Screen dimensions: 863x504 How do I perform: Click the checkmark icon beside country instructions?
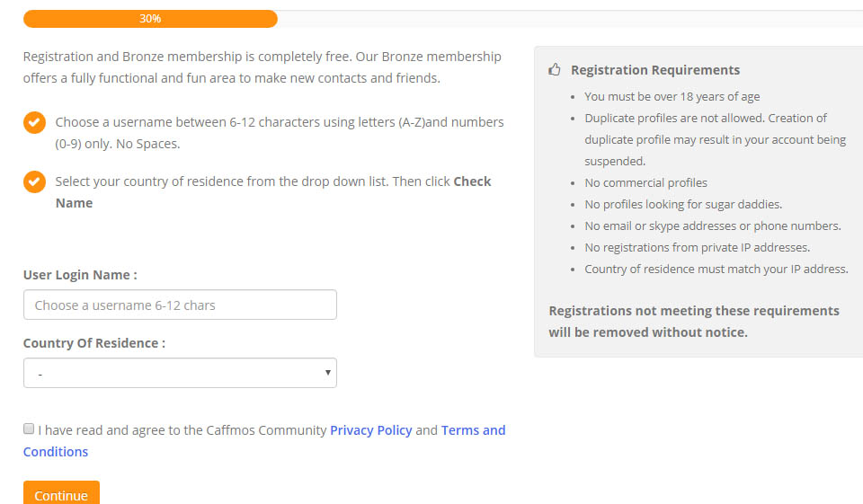(x=34, y=181)
